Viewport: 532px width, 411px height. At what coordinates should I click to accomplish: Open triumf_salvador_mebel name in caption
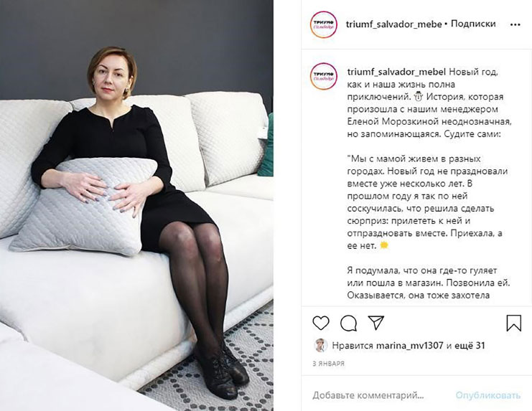pyautogui.click(x=396, y=72)
